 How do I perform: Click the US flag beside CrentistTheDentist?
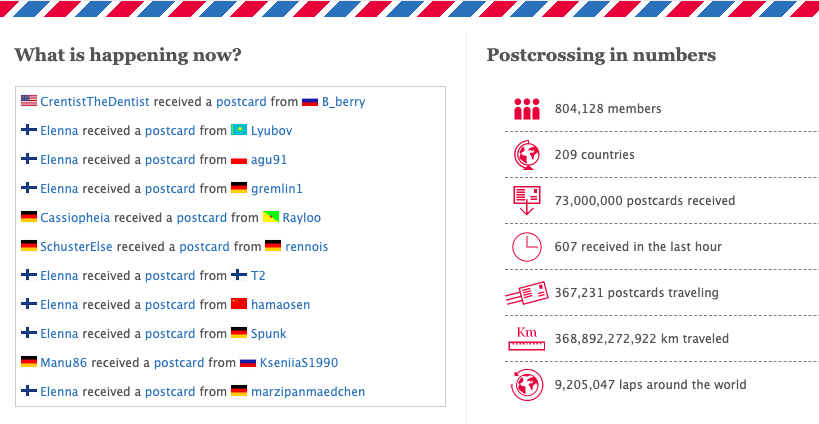tap(29, 101)
